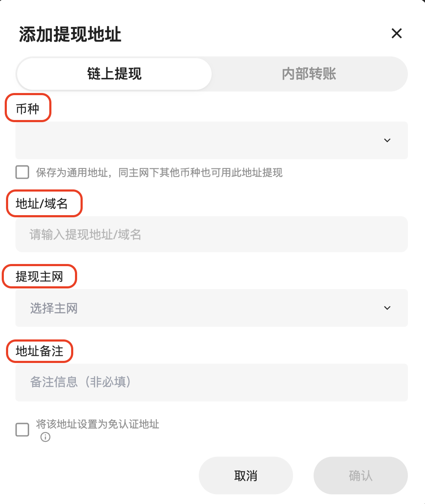The width and height of the screenshot is (425, 504).
Task: Click the chevron arrow in 币种 field
Action: [x=387, y=140]
